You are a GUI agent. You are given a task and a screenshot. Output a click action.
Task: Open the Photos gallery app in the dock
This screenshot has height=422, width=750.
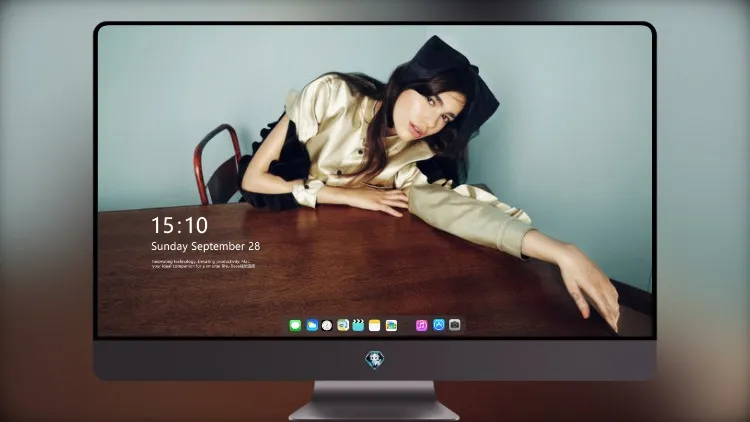(391, 325)
